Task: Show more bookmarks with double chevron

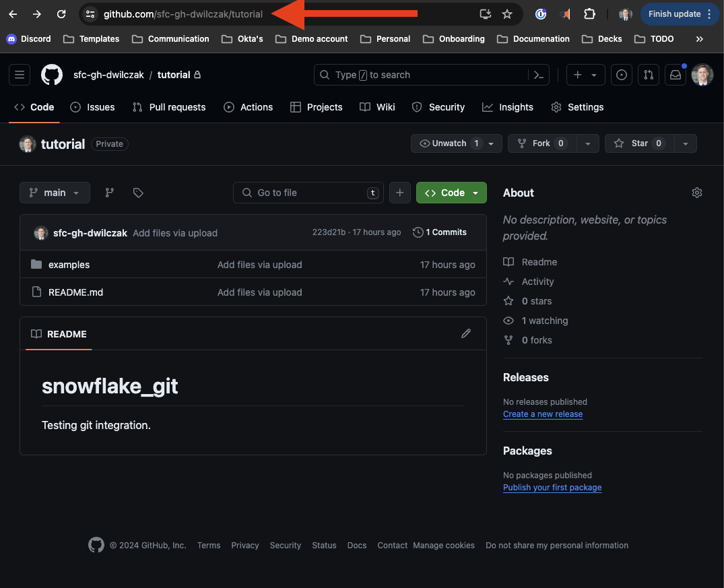Action: coord(700,39)
